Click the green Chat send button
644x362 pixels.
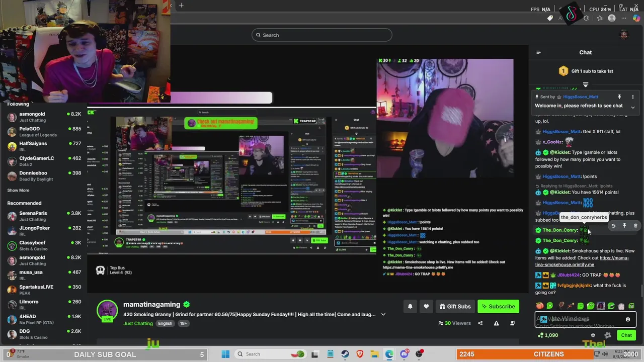(626, 335)
